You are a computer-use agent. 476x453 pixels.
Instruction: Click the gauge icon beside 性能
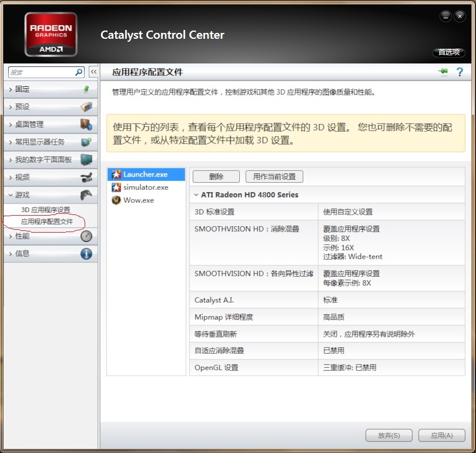[86, 236]
